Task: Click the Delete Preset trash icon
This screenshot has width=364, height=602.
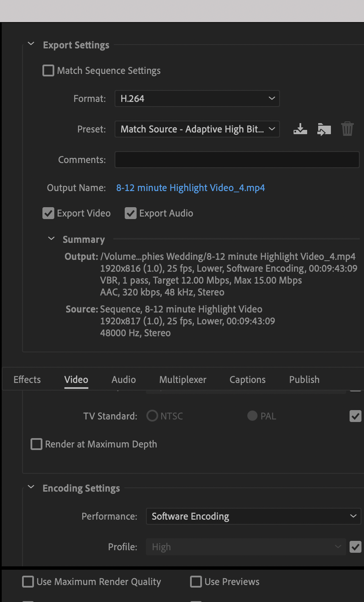Action: tap(347, 129)
